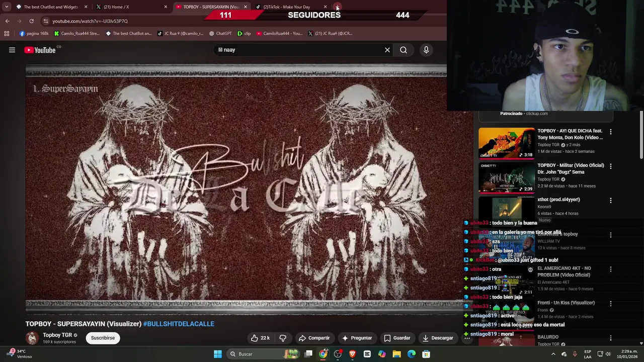Open the tab search dropdown arrow
644x362 pixels.
7,7
